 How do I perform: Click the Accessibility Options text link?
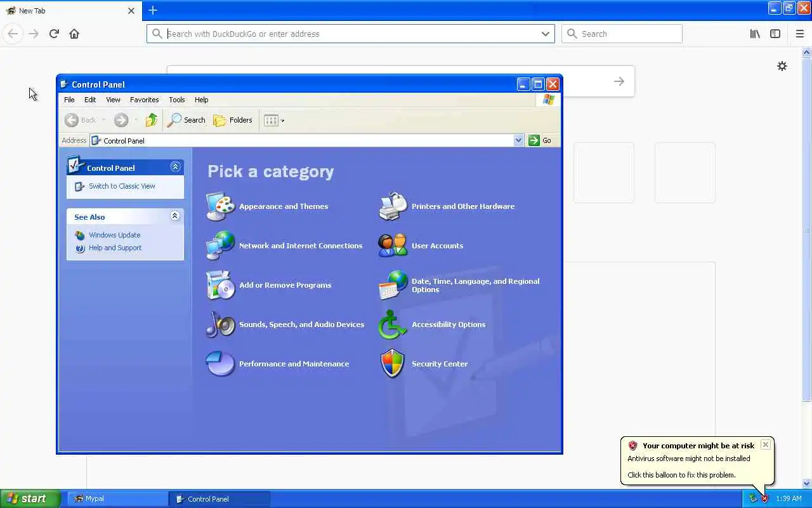(x=449, y=324)
